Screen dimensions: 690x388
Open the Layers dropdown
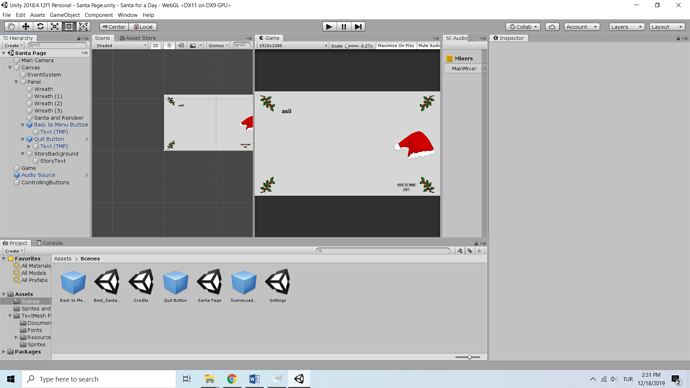626,27
